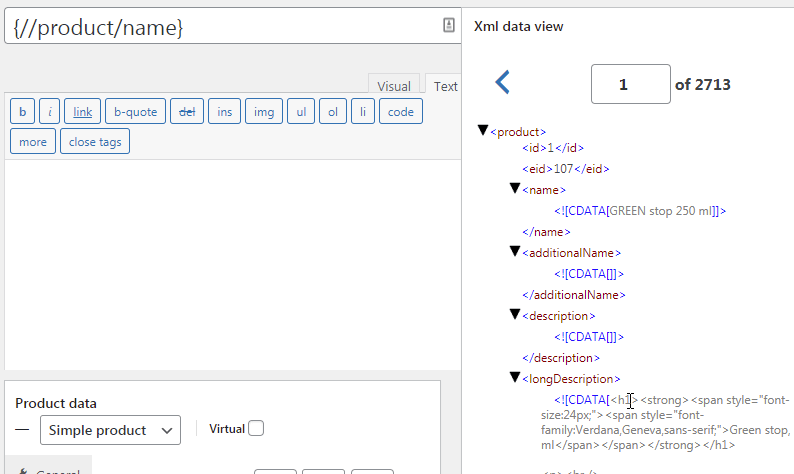Open the Simple product type dropdown
Viewport: 794px width, 474px height.
click(110, 430)
